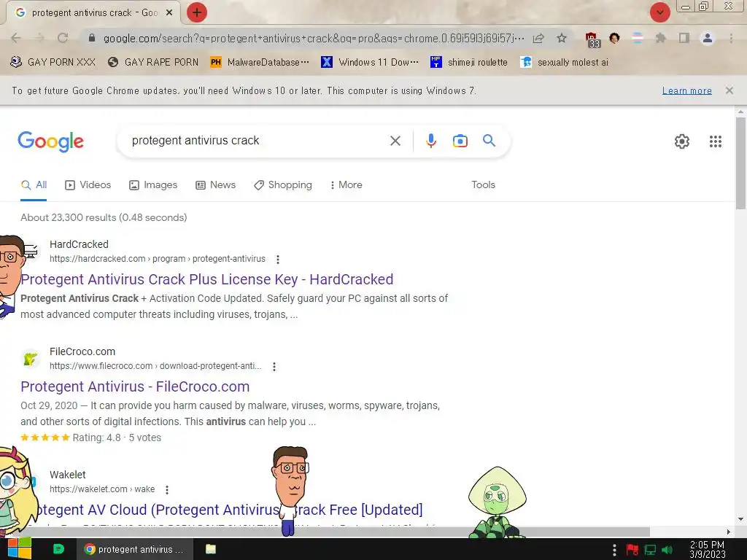Switch to the Videos results tab
The image size is (747, 560).
pos(88,185)
